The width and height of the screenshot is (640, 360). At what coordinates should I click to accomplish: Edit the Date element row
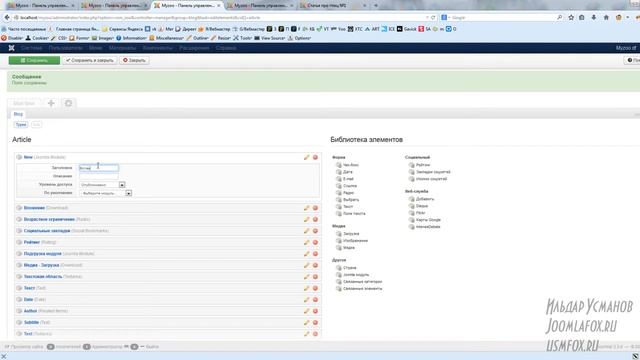tap(307, 299)
